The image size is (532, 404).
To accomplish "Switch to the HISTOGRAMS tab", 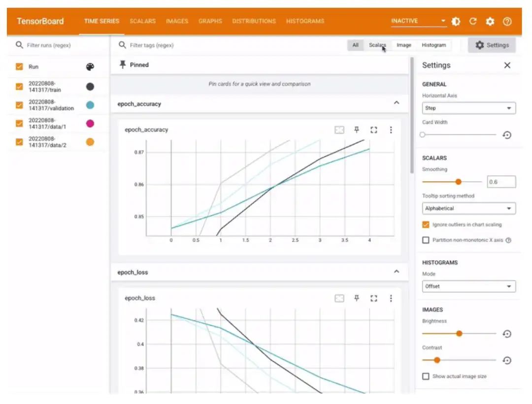I will pos(305,22).
